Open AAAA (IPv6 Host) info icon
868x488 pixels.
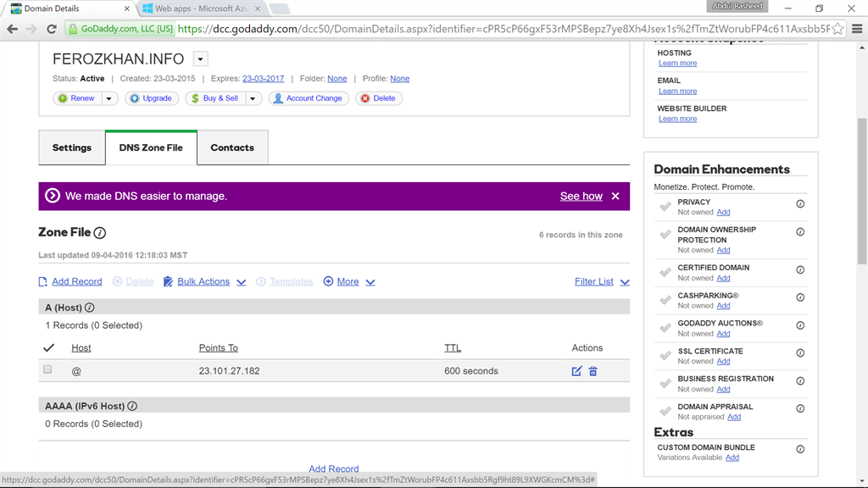[x=131, y=406]
